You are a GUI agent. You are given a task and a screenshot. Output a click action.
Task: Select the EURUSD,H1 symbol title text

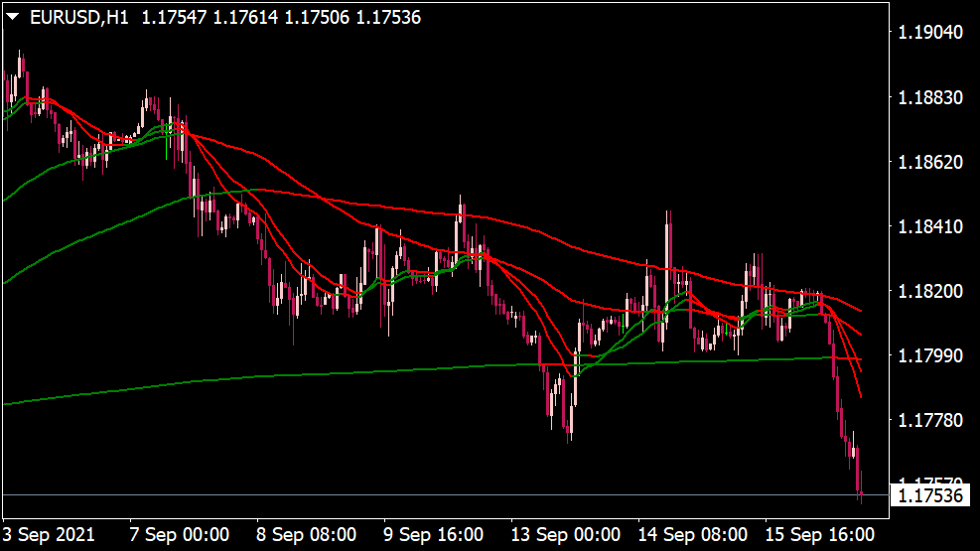pos(79,18)
